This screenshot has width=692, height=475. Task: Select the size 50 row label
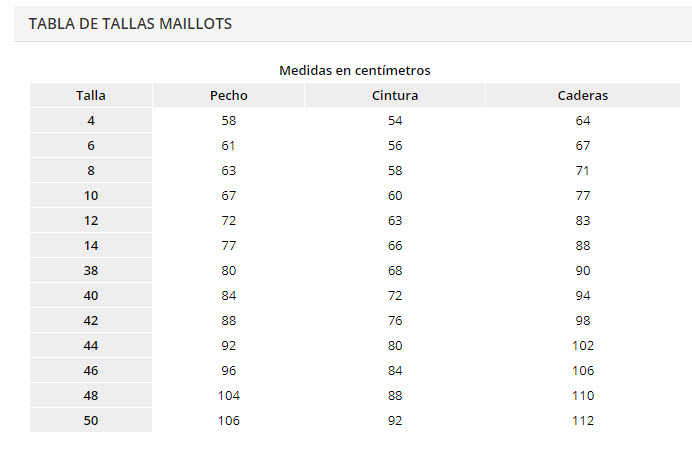[91, 420]
